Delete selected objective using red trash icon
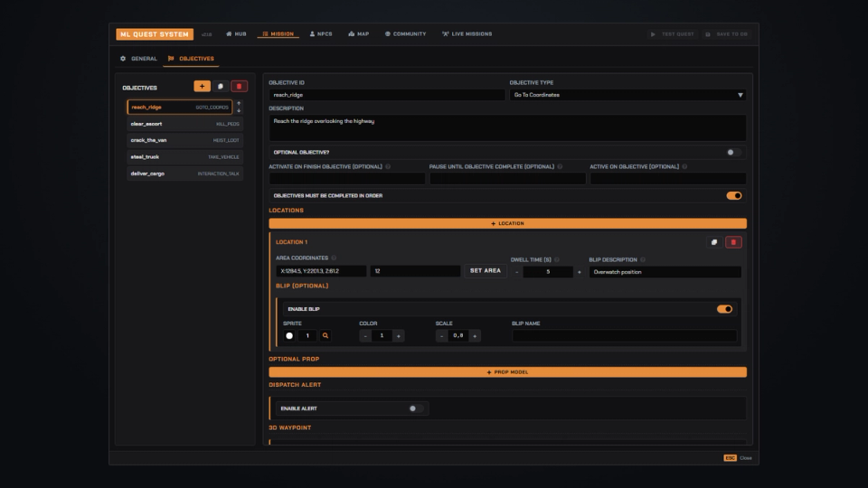This screenshot has height=488, width=868. [239, 87]
